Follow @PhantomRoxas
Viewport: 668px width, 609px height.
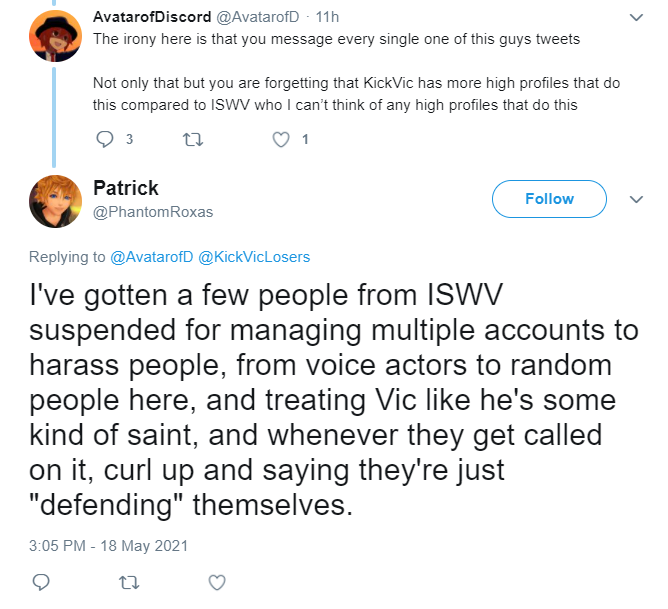(x=549, y=199)
